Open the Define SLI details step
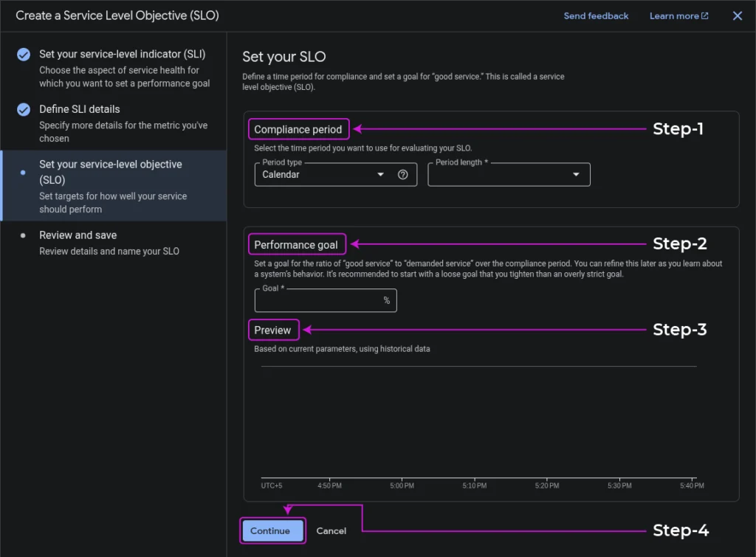Screen dimensions: 756x557 pos(80,109)
